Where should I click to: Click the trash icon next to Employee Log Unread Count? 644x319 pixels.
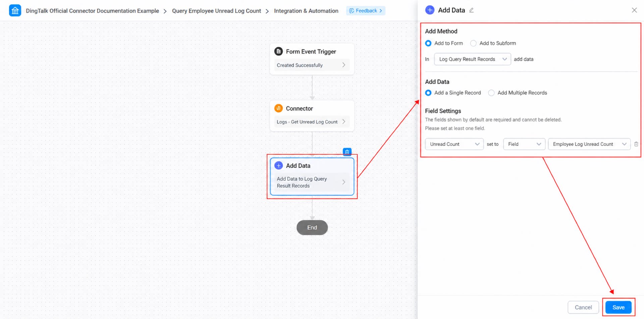click(x=636, y=144)
